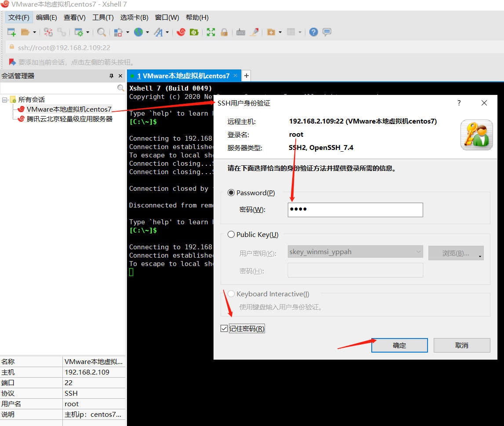504x426 pixels.
Task: Click the globe encoding icon
Action: (x=138, y=32)
